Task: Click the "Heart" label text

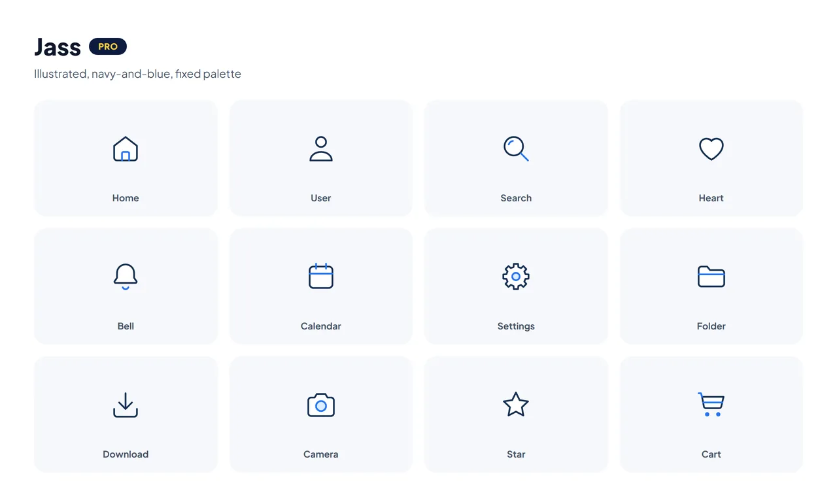Action: point(711,198)
